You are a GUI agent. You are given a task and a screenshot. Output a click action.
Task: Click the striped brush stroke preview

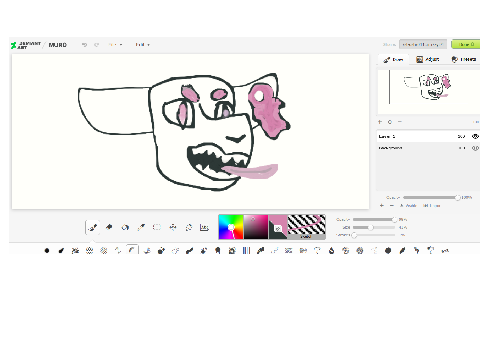tap(306, 225)
